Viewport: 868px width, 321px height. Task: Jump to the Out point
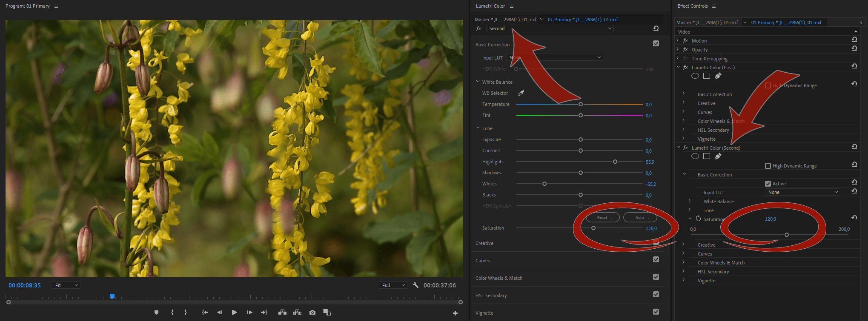tap(264, 312)
